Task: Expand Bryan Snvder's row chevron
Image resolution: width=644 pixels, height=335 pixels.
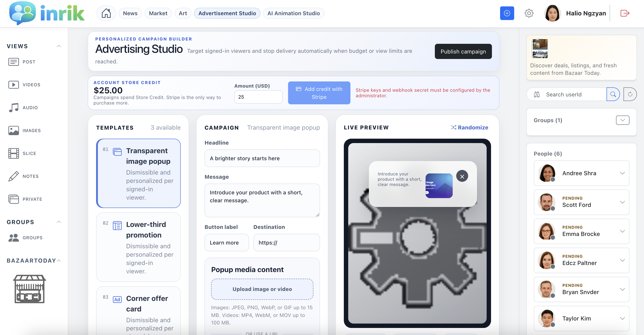Action: point(622,289)
